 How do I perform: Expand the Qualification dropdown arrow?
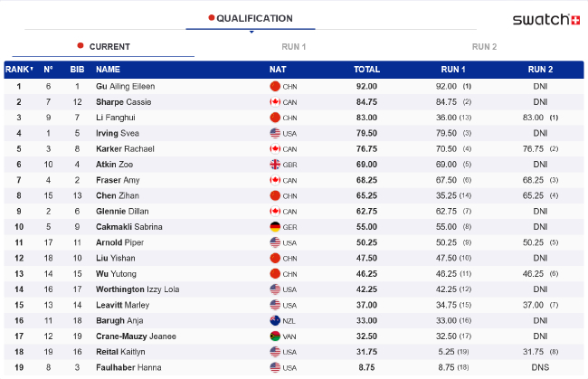pyautogui.click(x=251, y=33)
